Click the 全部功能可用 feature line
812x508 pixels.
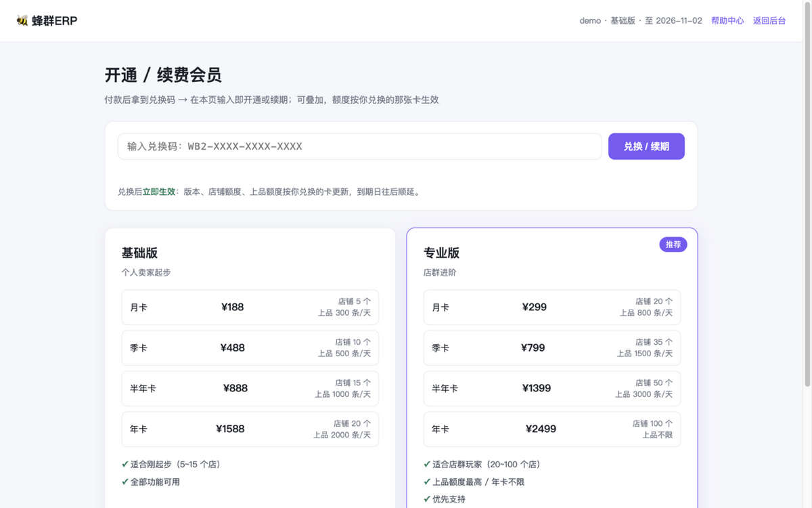(151, 482)
